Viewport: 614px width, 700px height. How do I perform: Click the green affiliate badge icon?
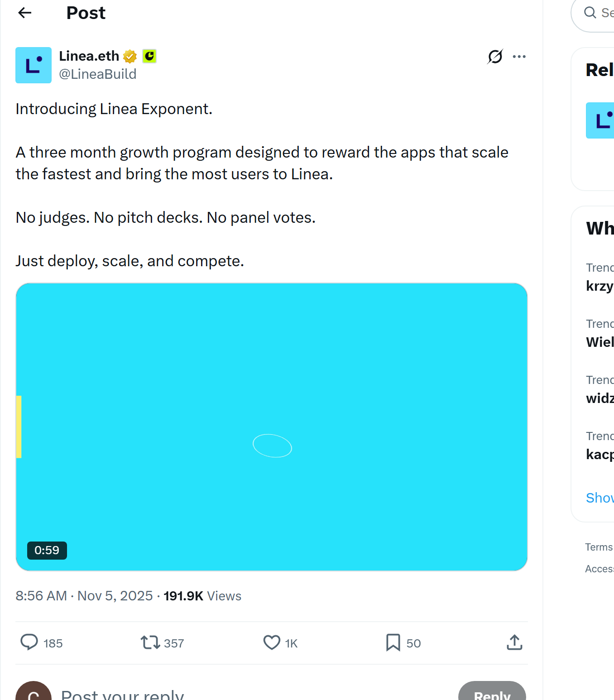[x=149, y=56]
